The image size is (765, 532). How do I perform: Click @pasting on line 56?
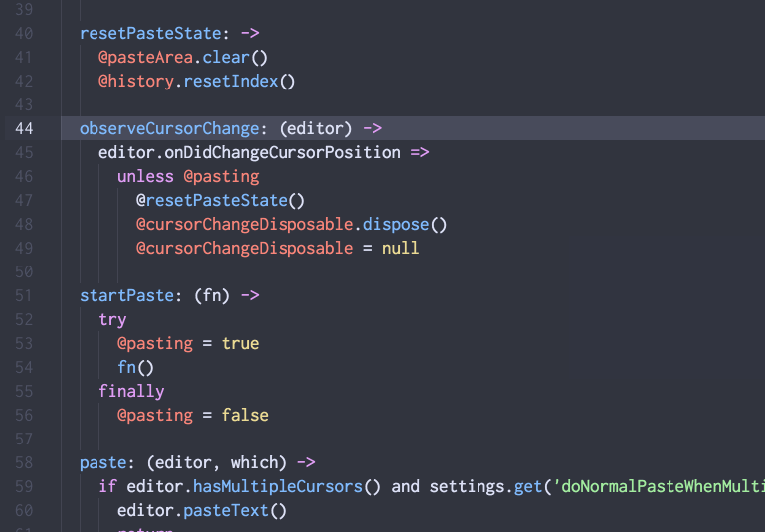tap(155, 416)
